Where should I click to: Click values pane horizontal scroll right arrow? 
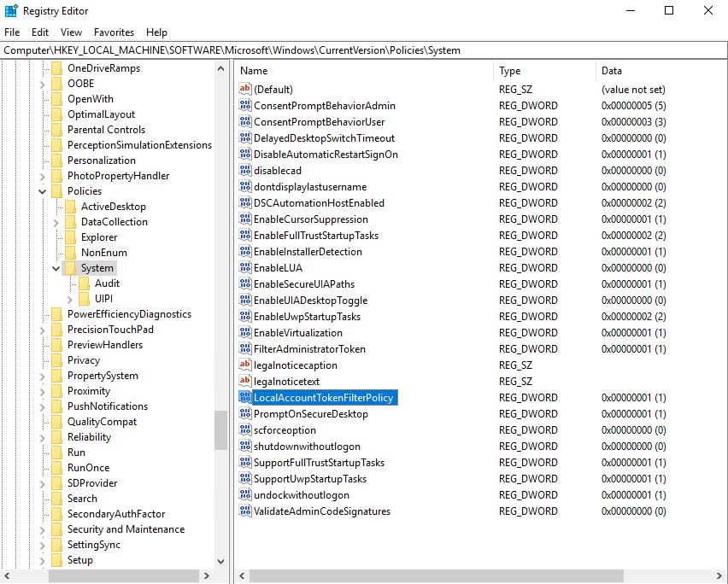click(x=719, y=575)
